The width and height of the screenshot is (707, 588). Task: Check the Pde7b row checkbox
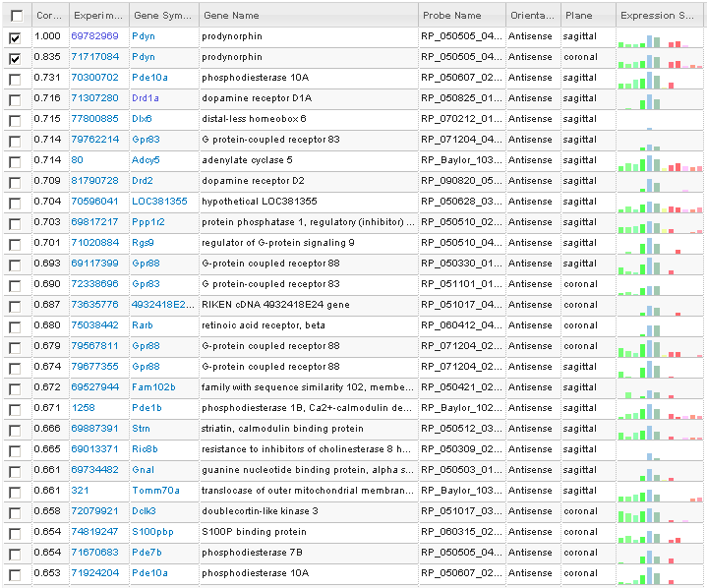point(15,555)
